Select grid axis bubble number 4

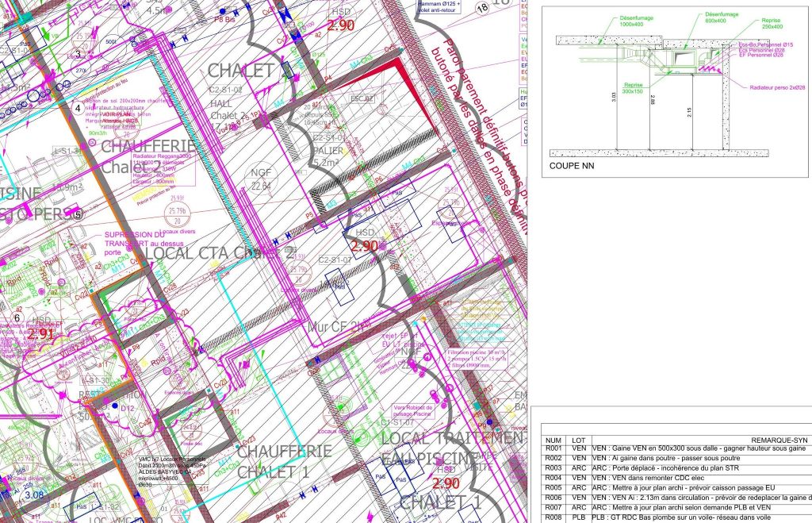[77, 108]
